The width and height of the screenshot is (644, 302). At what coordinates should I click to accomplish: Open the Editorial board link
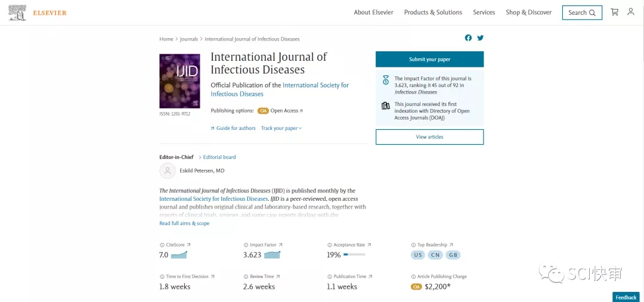(x=219, y=157)
